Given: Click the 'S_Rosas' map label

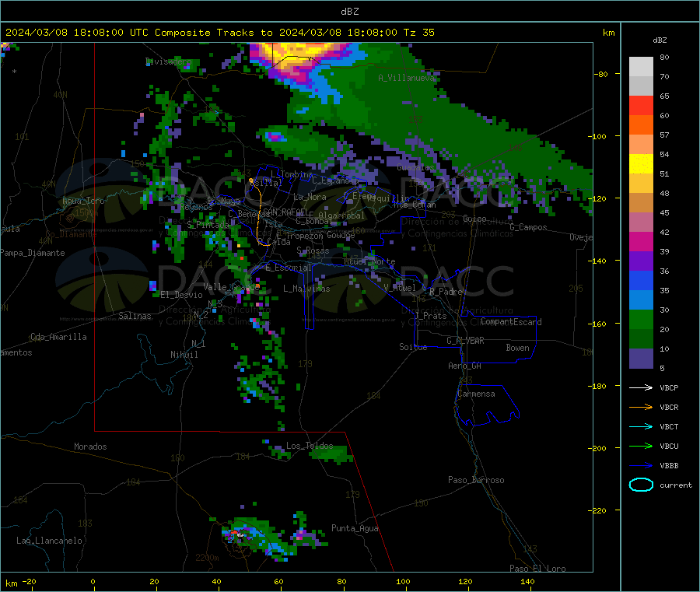Looking at the screenshot, I should tap(313, 250).
